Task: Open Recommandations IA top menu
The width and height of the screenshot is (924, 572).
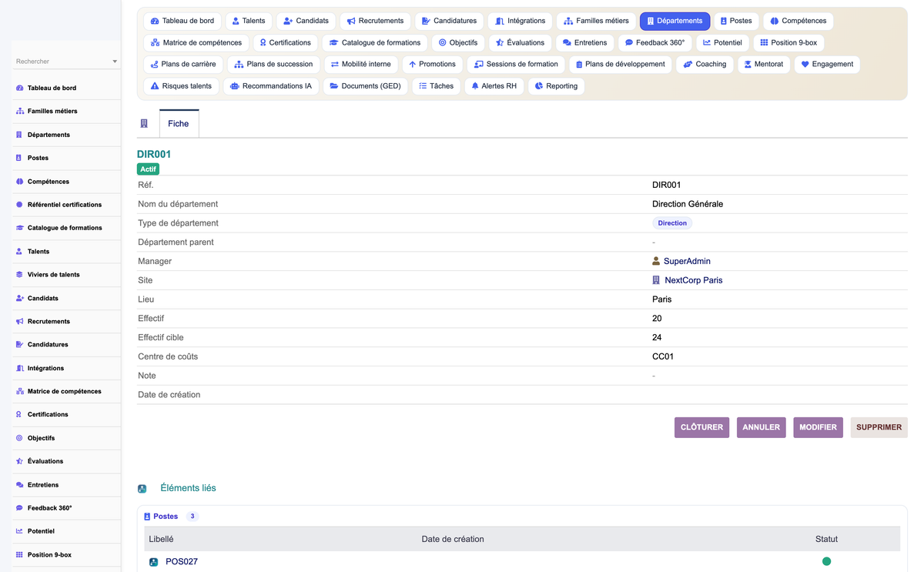Action: click(271, 85)
